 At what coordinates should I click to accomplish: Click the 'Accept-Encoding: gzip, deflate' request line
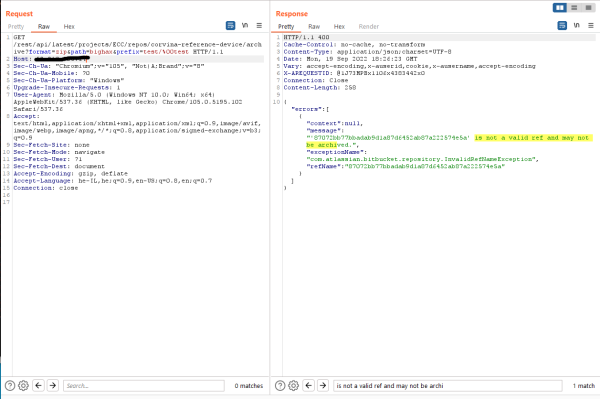[x=70, y=174]
